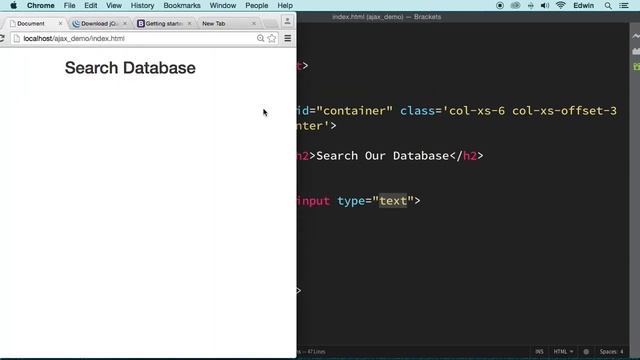This screenshot has width=640, height=360.
Task: Open the Chrome application menu
Action: 40,5
